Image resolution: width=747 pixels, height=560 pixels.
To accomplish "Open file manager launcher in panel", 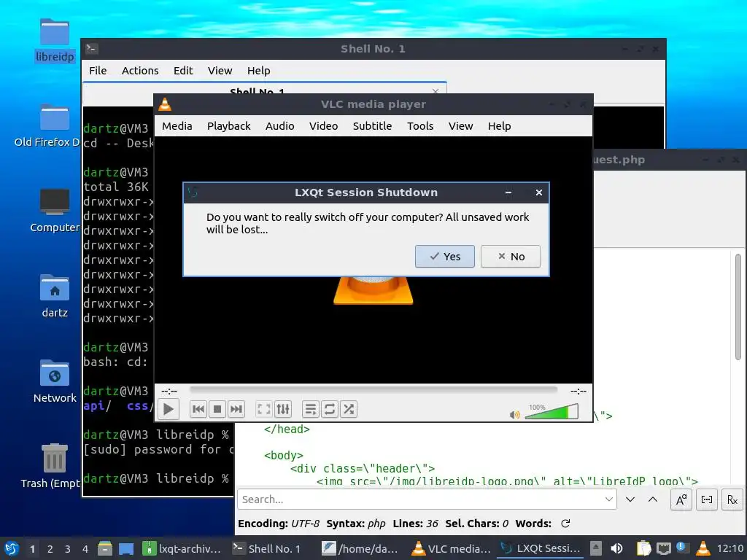I will click(x=105, y=548).
